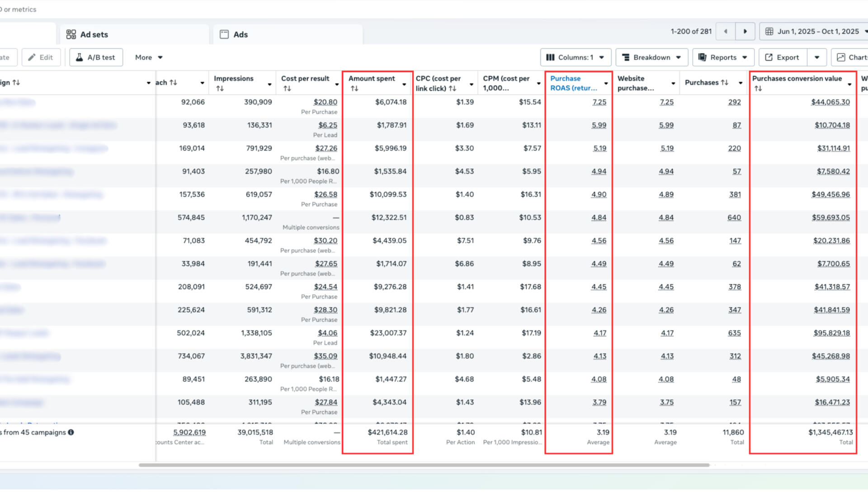Click the horizontal table scrollbar

tap(424, 465)
